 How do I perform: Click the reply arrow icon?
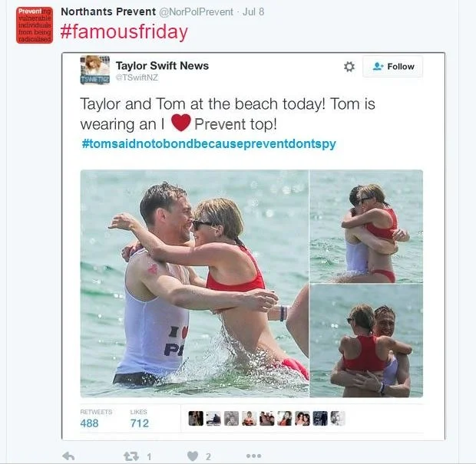(68, 456)
